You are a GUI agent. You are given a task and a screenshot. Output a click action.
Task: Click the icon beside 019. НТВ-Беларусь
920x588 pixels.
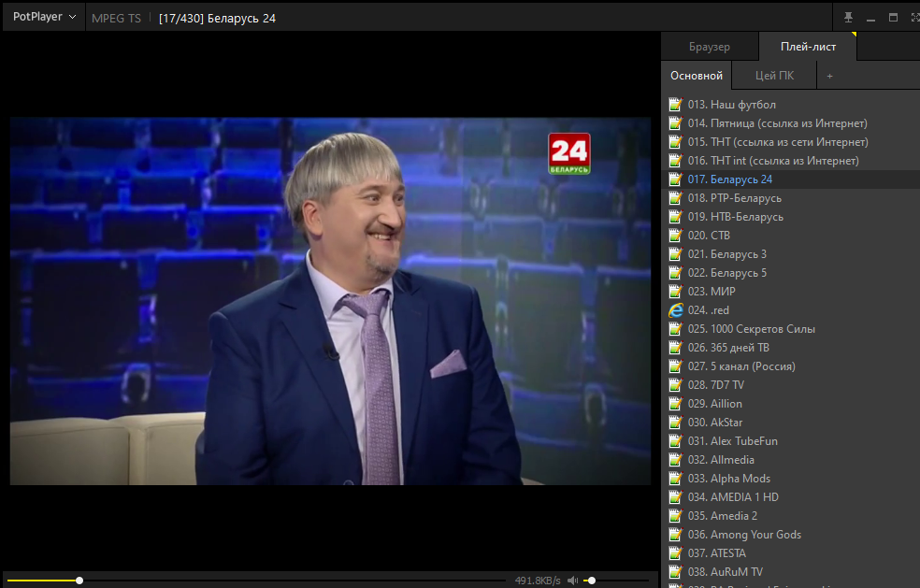(x=676, y=217)
